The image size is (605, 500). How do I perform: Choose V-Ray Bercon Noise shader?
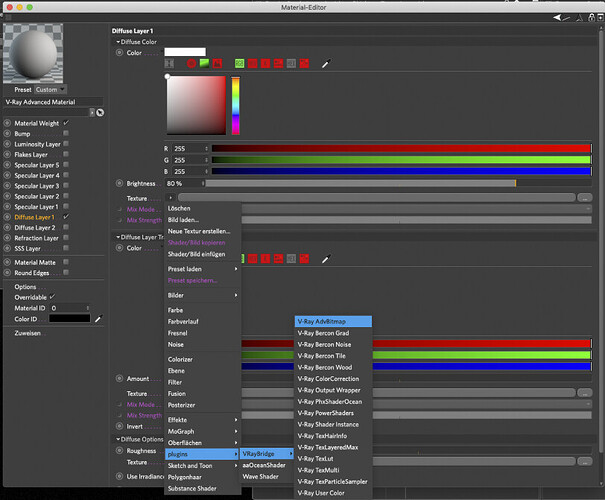pyautogui.click(x=334, y=345)
